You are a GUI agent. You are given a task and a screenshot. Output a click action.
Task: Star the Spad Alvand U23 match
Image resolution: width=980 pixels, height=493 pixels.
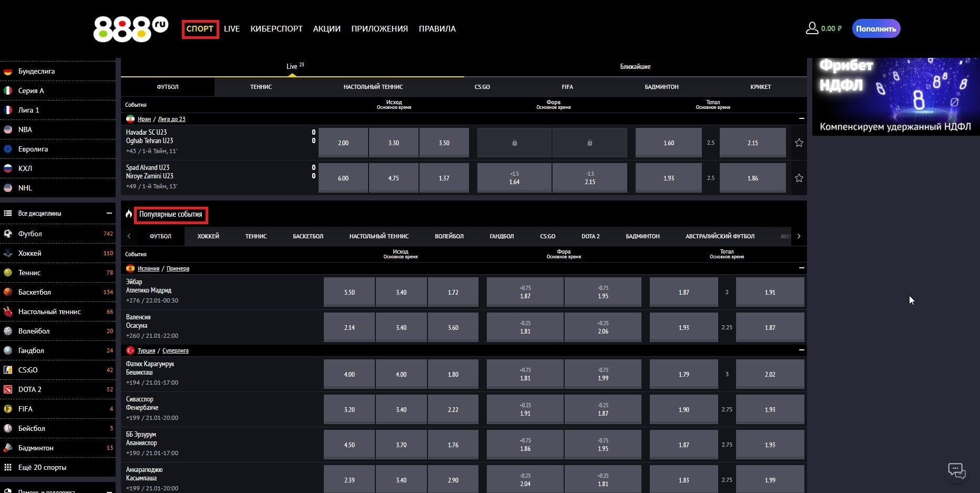[799, 178]
